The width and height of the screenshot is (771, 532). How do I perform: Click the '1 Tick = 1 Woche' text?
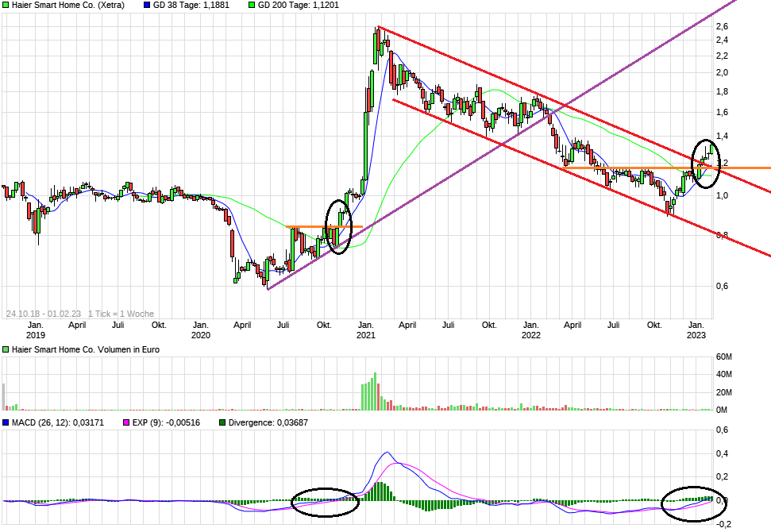pos(121,314)
